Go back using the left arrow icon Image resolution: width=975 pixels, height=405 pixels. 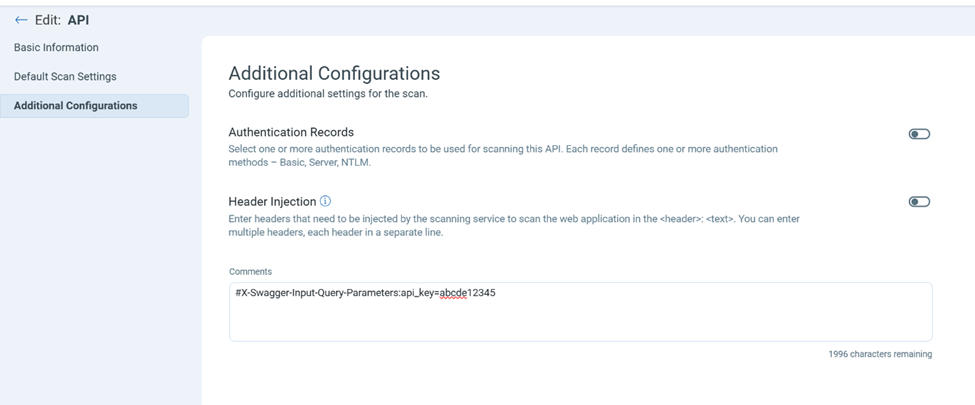(x=21, y=20)
